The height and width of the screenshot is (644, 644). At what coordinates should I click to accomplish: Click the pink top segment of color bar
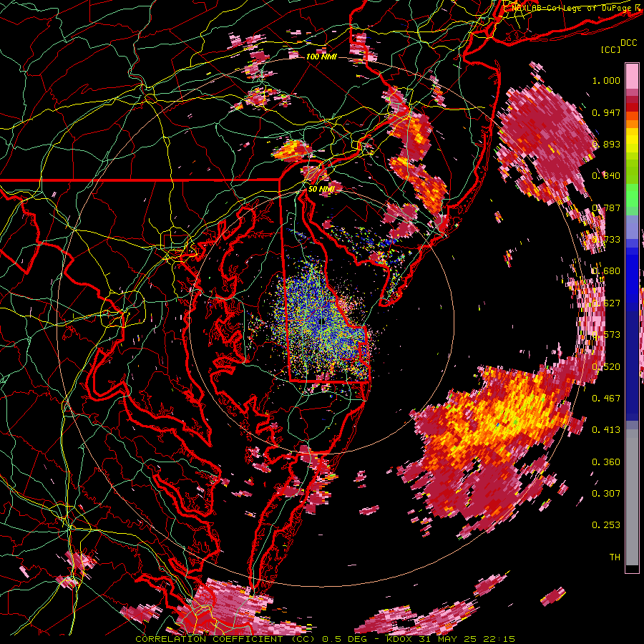pos(632,77)
